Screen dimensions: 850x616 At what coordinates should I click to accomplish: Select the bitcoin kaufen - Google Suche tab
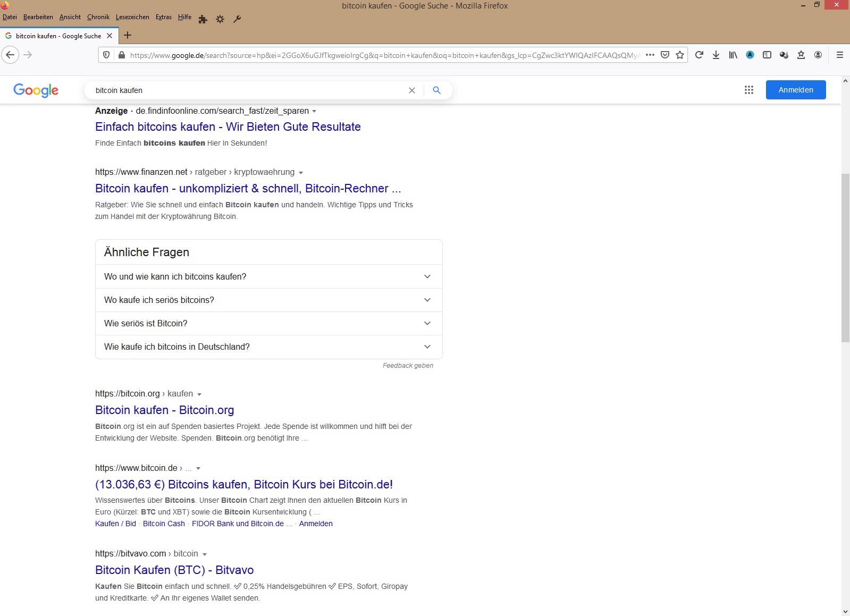pyautogui.click(x=58, y=36)
